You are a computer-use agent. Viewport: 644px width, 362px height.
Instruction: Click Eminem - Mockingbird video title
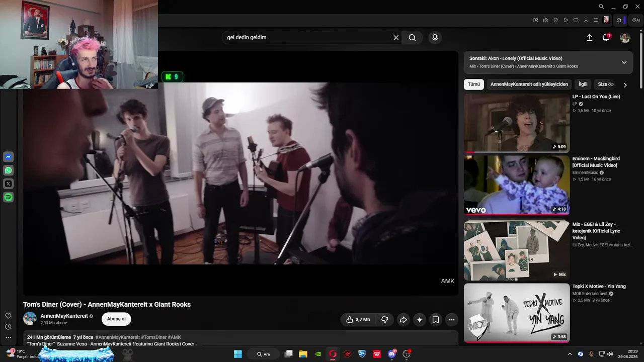click(x=596, y=162)
